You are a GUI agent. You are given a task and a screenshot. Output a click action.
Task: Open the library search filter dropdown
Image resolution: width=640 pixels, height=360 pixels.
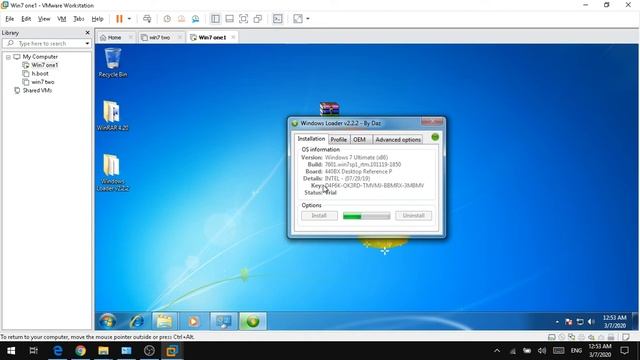coord(87,43)
